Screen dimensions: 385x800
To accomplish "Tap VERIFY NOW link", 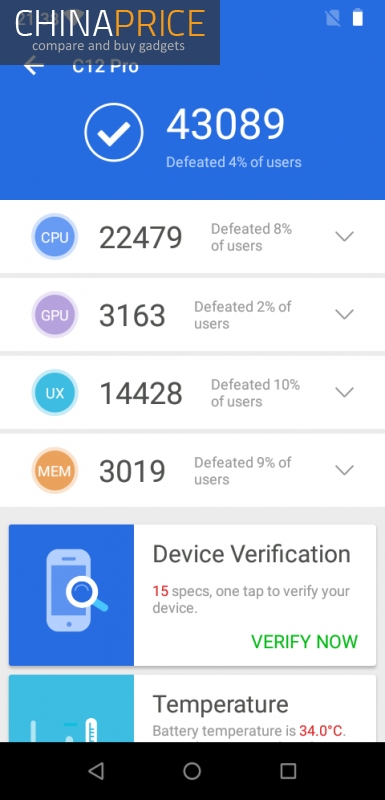I will click(x=304, y=642).
